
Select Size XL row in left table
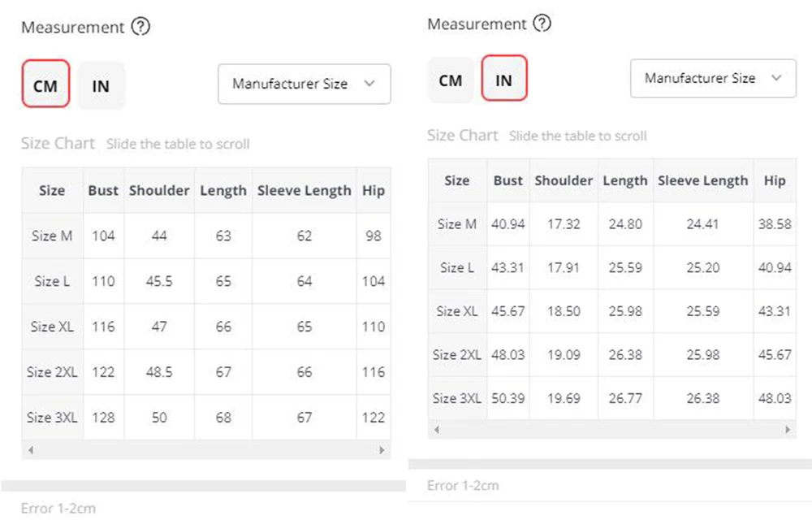[x=52, y=327]
